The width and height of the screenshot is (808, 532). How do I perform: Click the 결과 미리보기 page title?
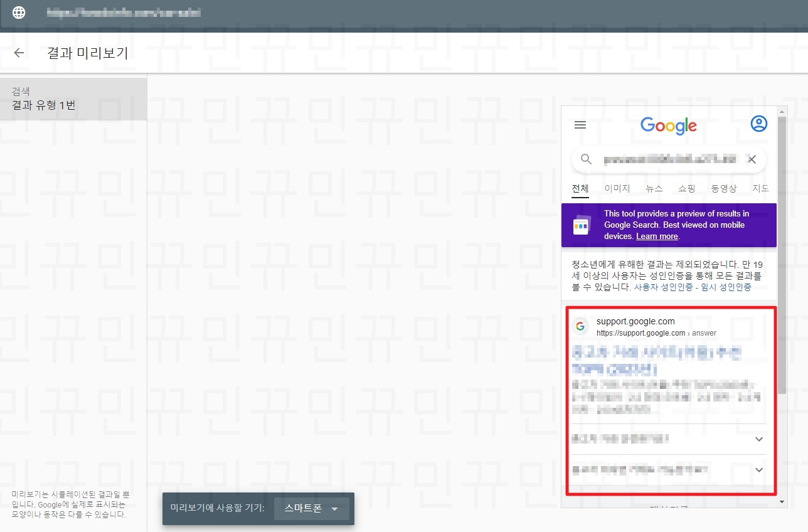(x=88, y=53)
